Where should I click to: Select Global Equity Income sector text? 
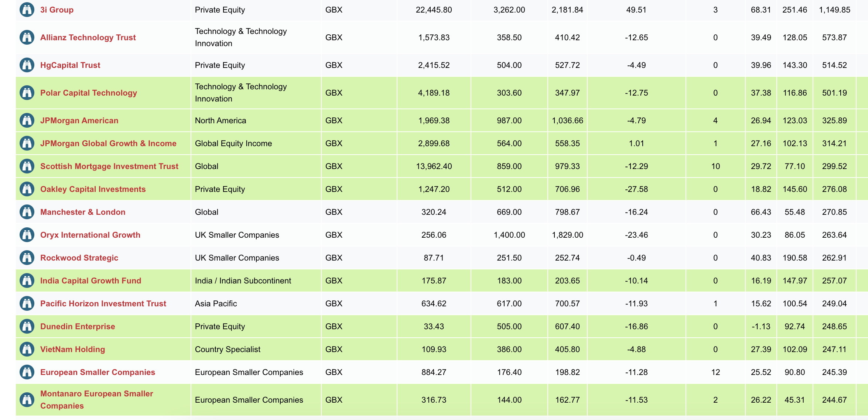point(233,143)
